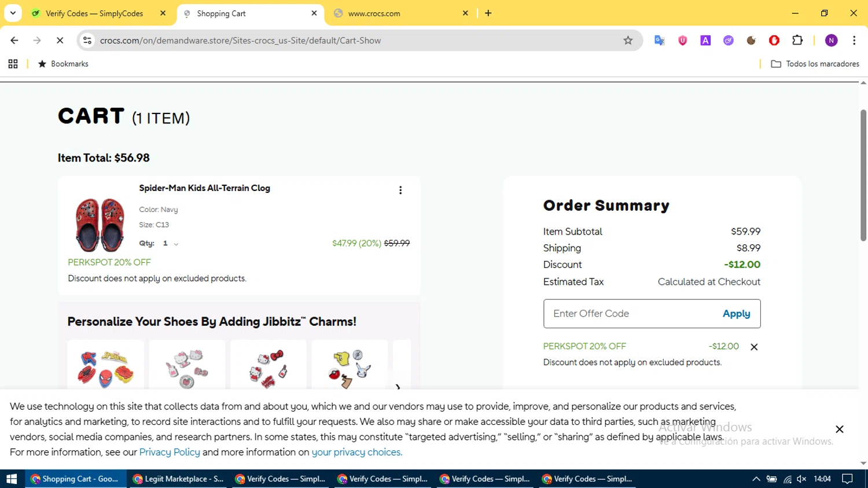Unmute the volume tray icon

(801, 479)
